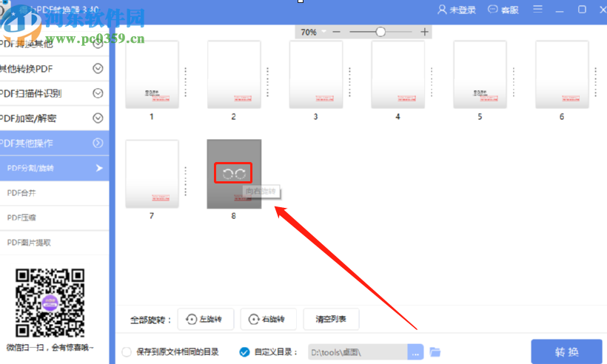Image resolution: width=607 pixels, height=364 pixels.
Task: Select page 6 thumbnail
Action: [563, 75]
